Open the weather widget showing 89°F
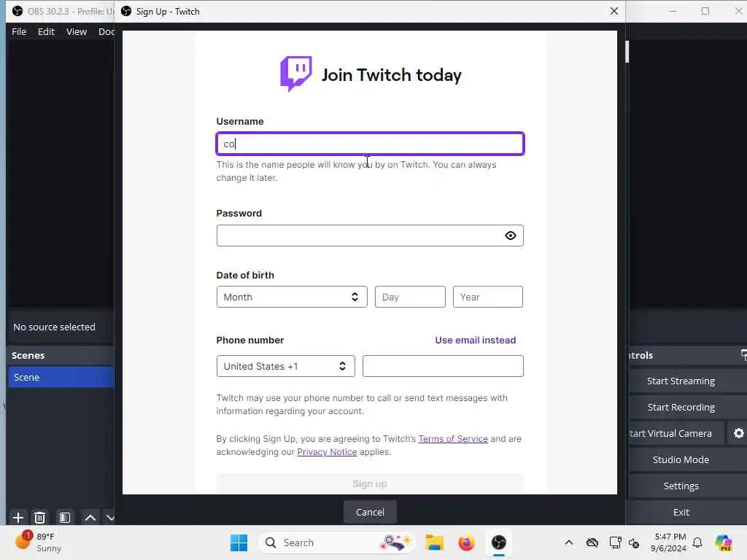 coord(38,542)
